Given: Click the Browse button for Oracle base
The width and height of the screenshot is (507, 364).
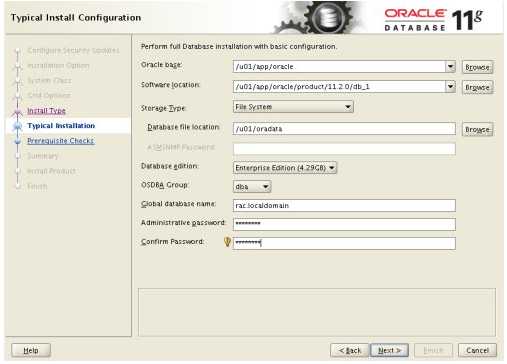Looking at the screenshot, I should 477,67.
